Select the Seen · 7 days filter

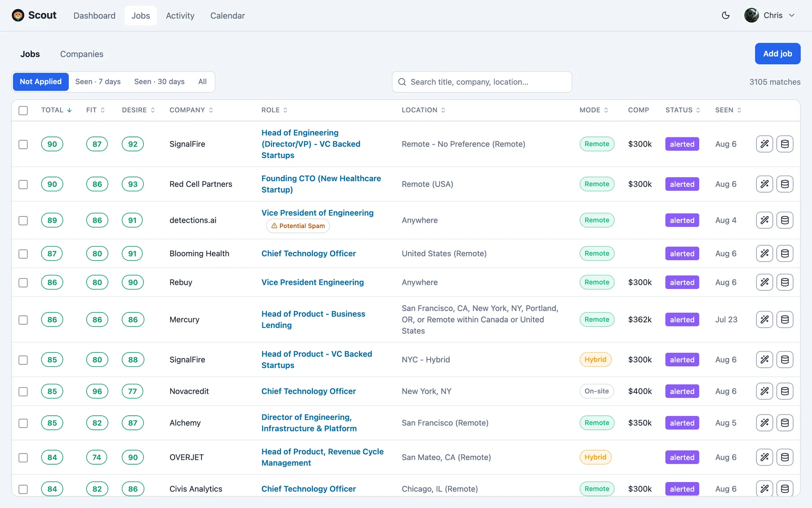pyautogui.click(x=98, y=82)
